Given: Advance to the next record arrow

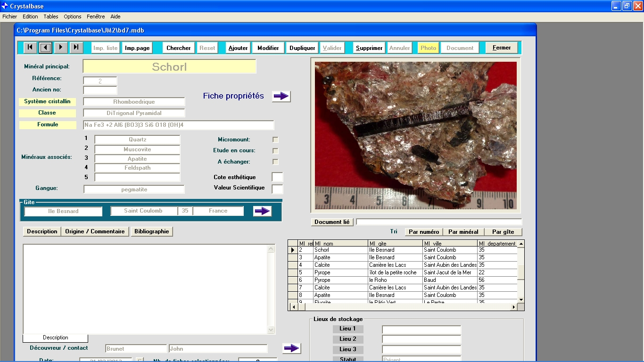Looking at the screenshot, I should tap(61, 48).
